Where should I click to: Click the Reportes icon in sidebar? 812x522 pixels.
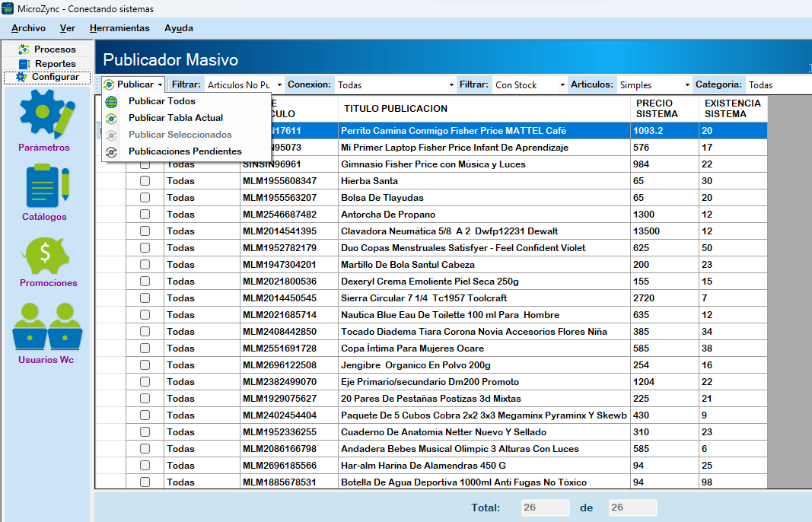click(x=24, y=64)
